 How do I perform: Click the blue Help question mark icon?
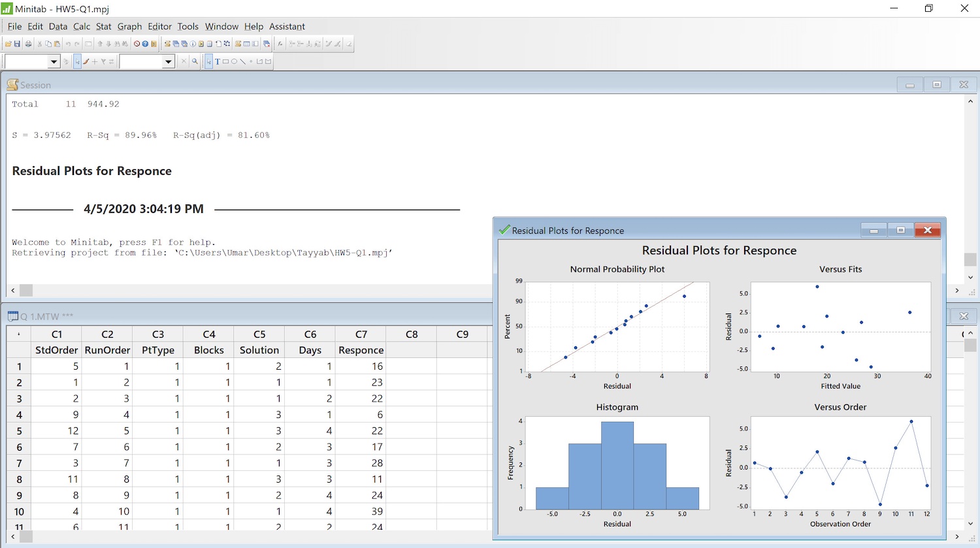click(x=145, y=44)
